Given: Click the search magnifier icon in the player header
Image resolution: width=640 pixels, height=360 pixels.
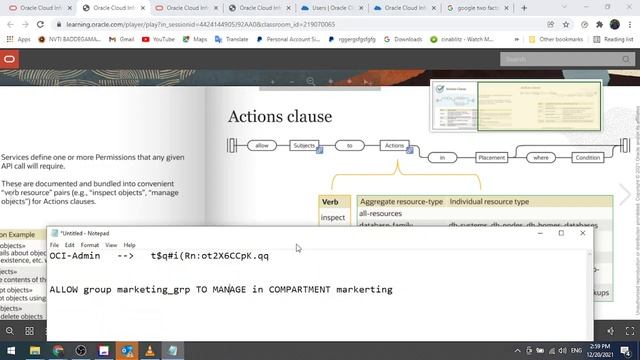Looking at the screenshot, I should tap(626, 60).
